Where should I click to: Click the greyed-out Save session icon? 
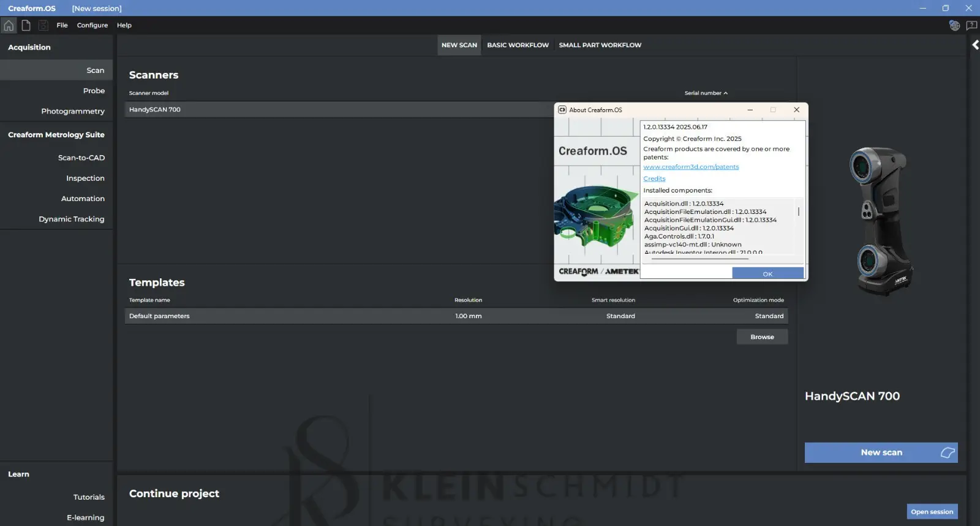click(x=43, y=25)
